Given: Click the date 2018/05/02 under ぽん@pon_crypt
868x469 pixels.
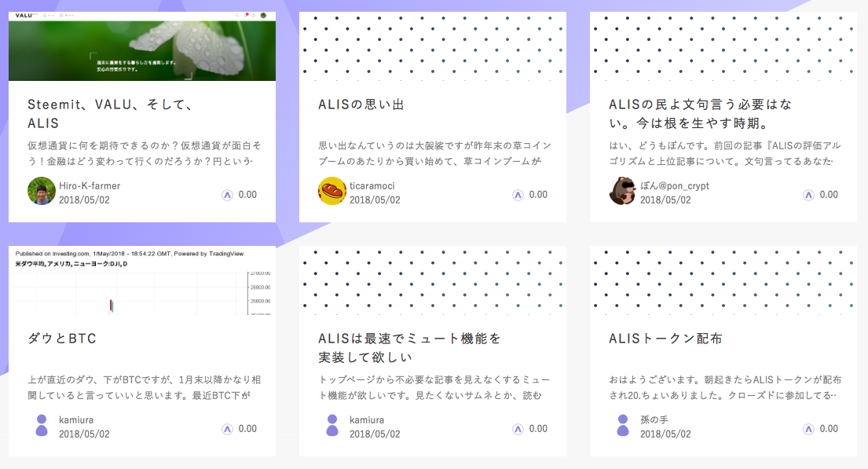Looking at the screenshot, I should pos(665,200).
